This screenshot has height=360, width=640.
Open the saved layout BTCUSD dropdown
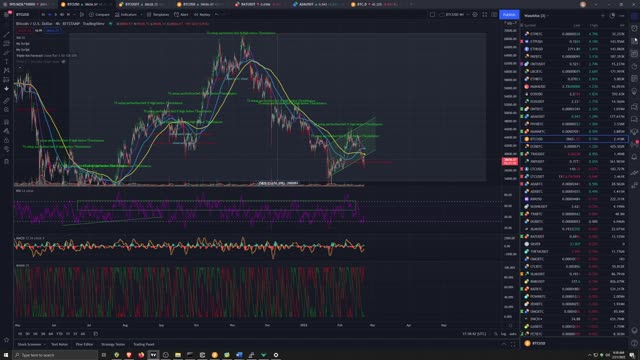point(454,15)
